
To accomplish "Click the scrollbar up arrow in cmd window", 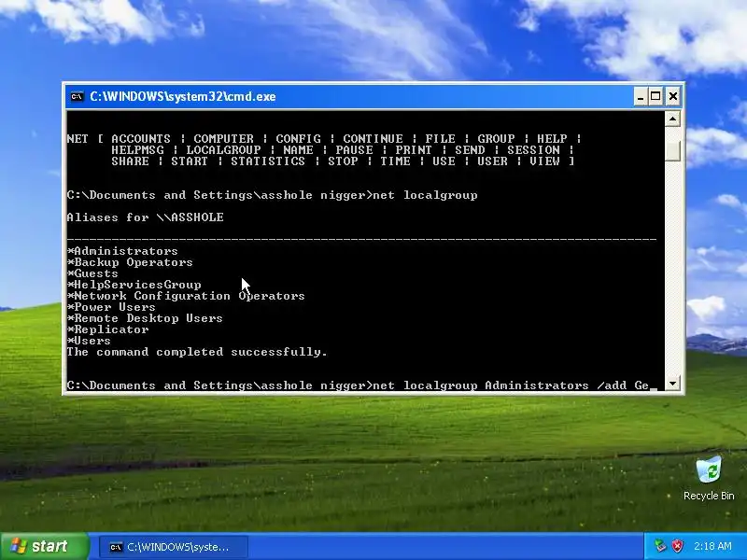I will pyautogui.click(x=672, y=119).
